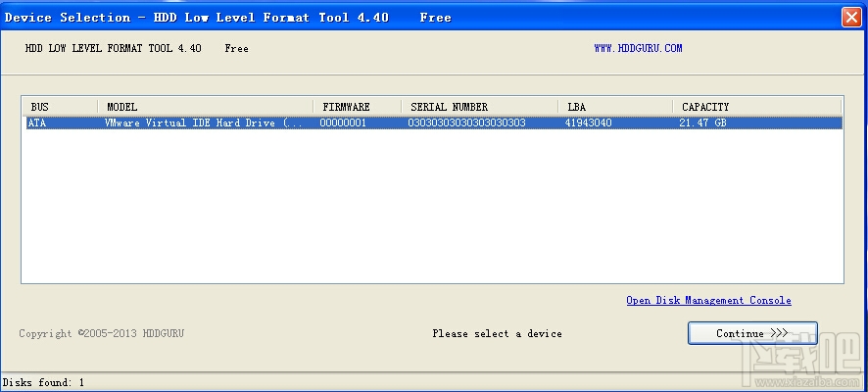Click the ATA bus cell
The height and width of the screenshot is (392, 868).
click(37, 122)
